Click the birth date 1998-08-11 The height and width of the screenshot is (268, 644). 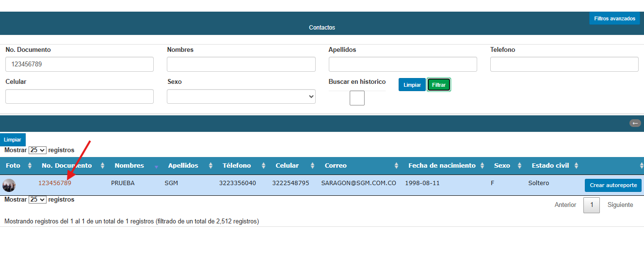pos(422,183)
